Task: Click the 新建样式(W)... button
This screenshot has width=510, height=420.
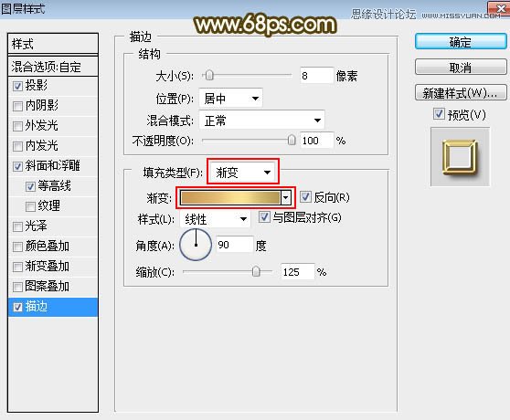Action: (x=461, y=93)
